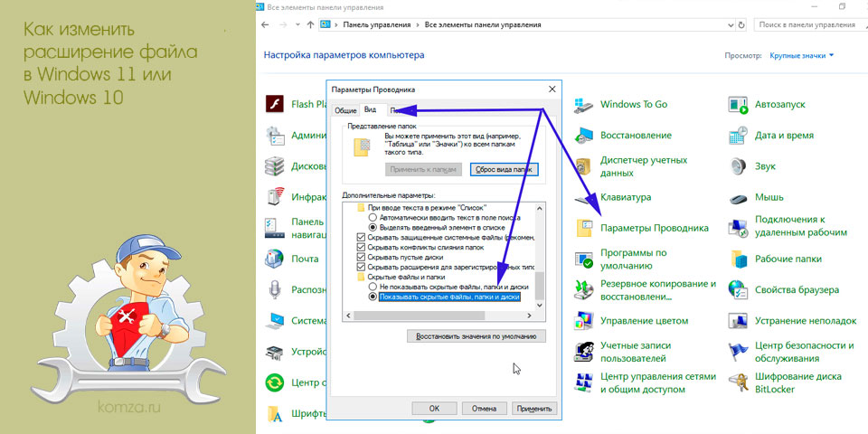The width and height of the screenshot is (868, 434).
Task: Open Программы по умолчанию icon
Action: point(583,259)
